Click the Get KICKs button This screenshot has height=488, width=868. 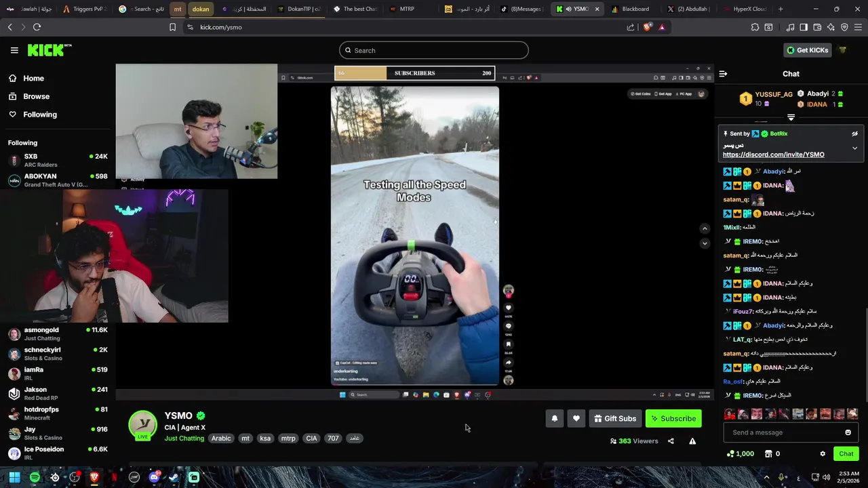[806, 50]
